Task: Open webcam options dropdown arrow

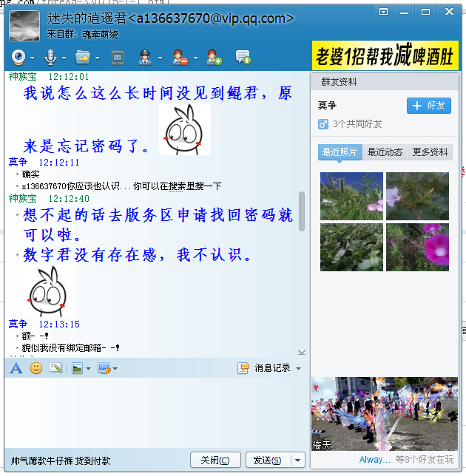Action: (33, 58)
